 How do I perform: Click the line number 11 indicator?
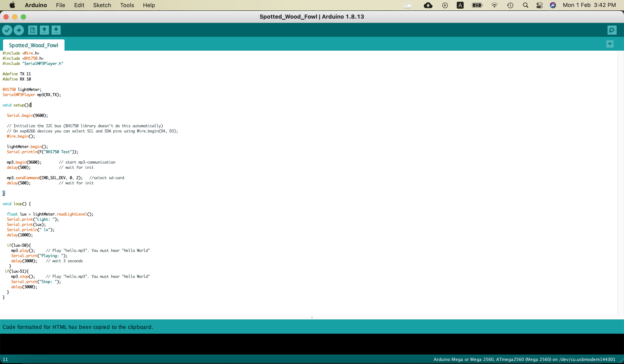pos(5,359)
